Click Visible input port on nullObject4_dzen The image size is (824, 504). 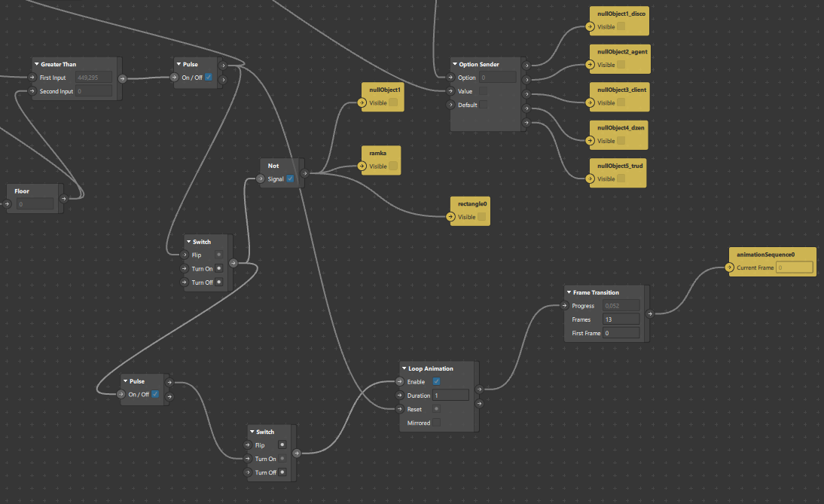(590, 141)
